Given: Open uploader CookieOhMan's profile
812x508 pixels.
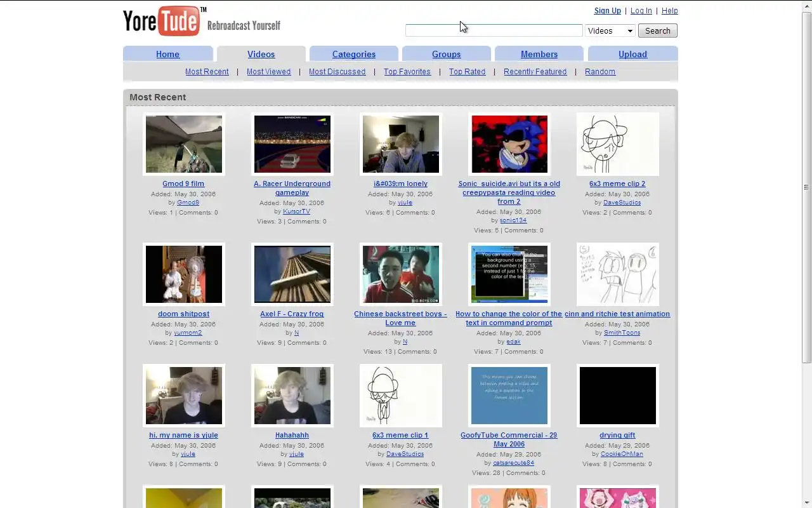Looking at the screenshot, I should (x=622, y=454).
